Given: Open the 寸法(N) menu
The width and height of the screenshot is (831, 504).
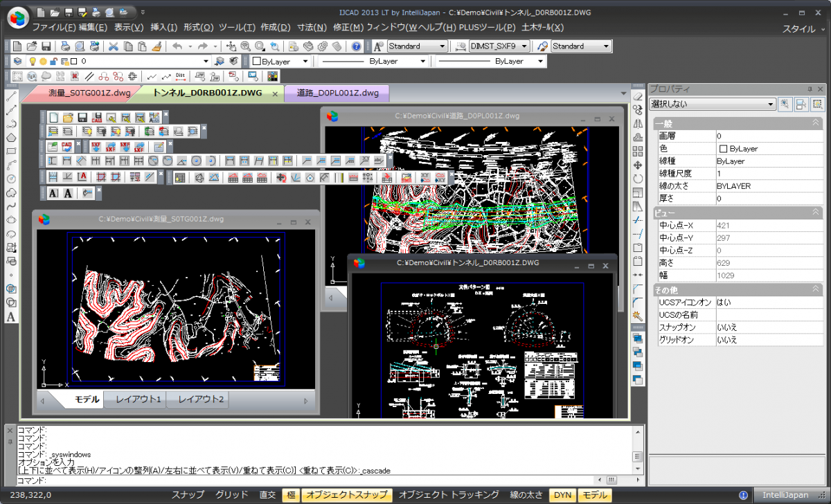Looking at the screenshot, I should click(x=312, y=28).
